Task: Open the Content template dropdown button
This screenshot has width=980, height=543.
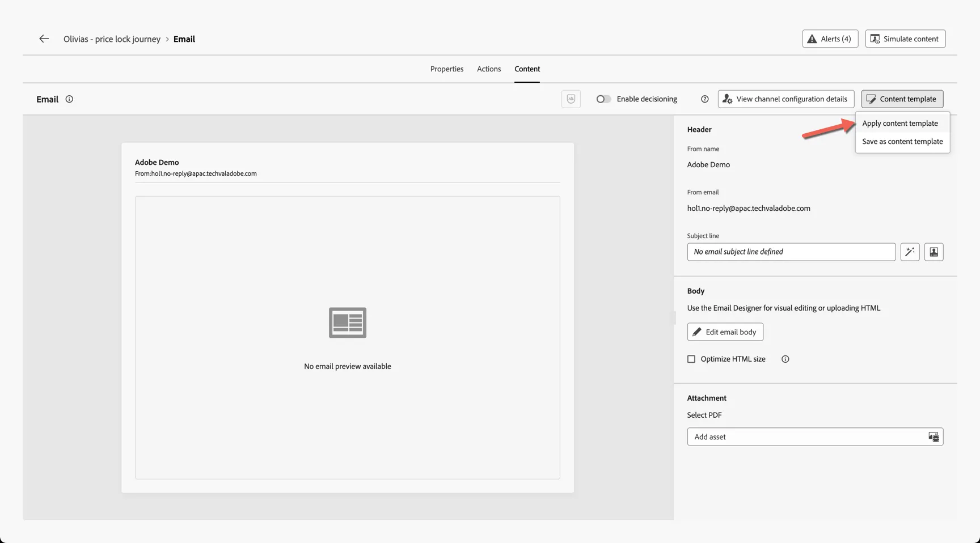Action: pos(902,99)
